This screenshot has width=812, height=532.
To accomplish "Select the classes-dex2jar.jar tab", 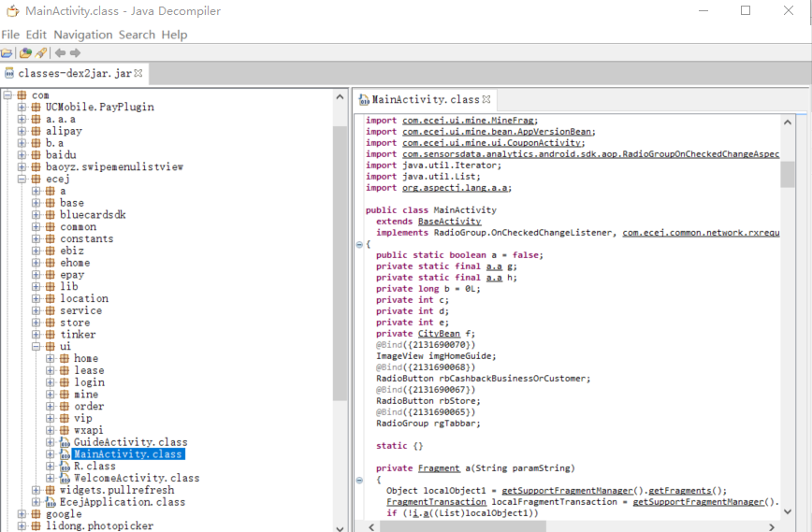I will (75, 73).
